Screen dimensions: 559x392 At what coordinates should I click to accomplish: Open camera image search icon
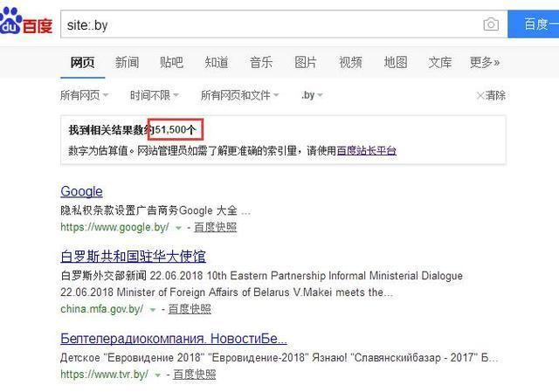tap(491, 24)
